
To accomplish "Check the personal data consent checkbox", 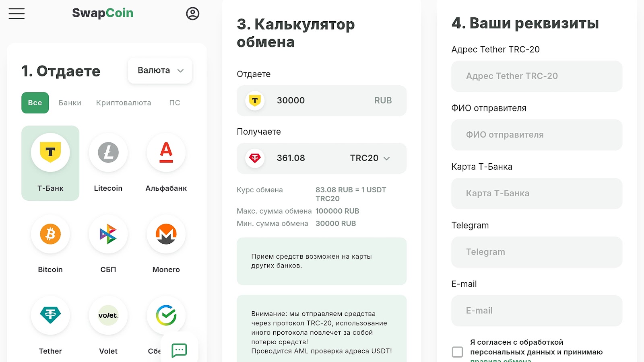I will point(457,352).
